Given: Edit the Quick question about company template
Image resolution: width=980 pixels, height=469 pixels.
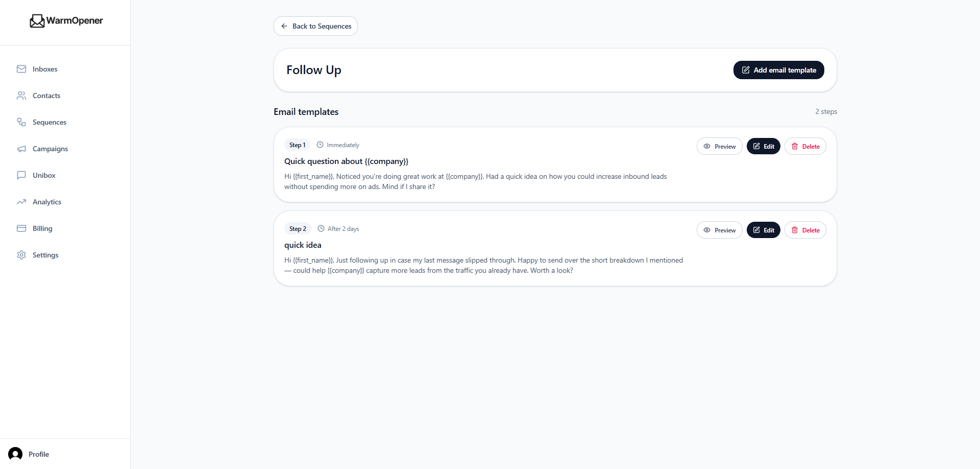Looking at the screenshot, I should 763,146.
